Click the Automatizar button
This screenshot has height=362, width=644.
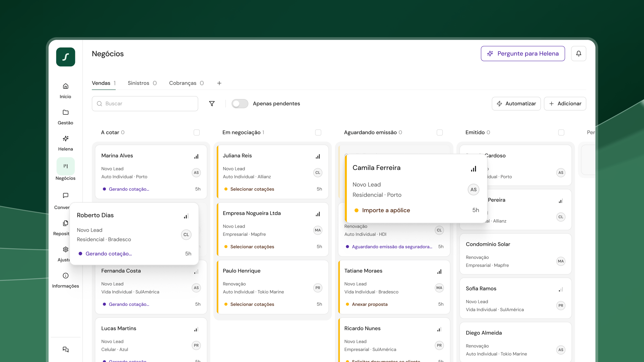[x=516, y=104]
